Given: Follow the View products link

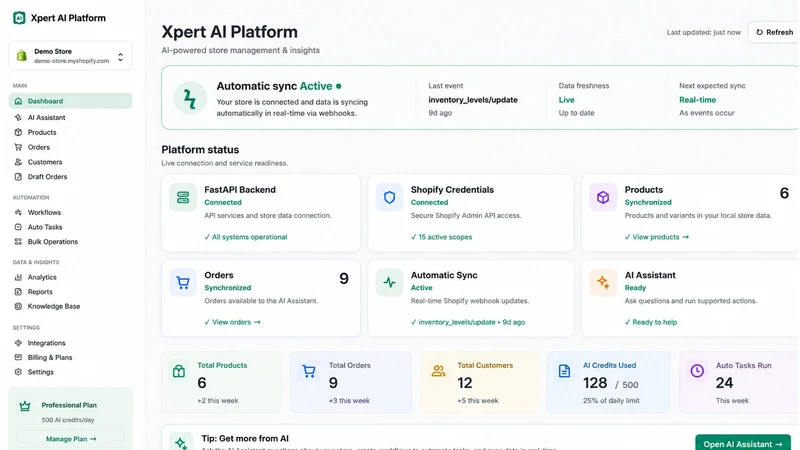Looking at the screenshot, I should (657, 237).
